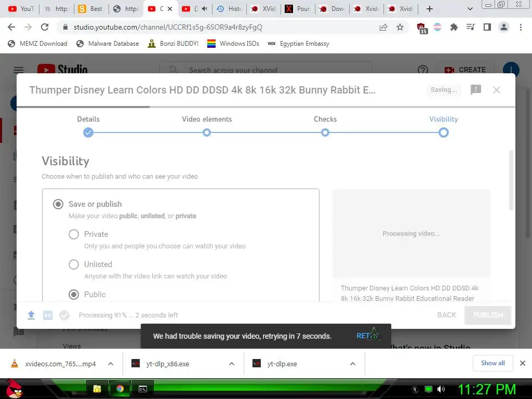Close the downloads bar

[x=523, y=363]
